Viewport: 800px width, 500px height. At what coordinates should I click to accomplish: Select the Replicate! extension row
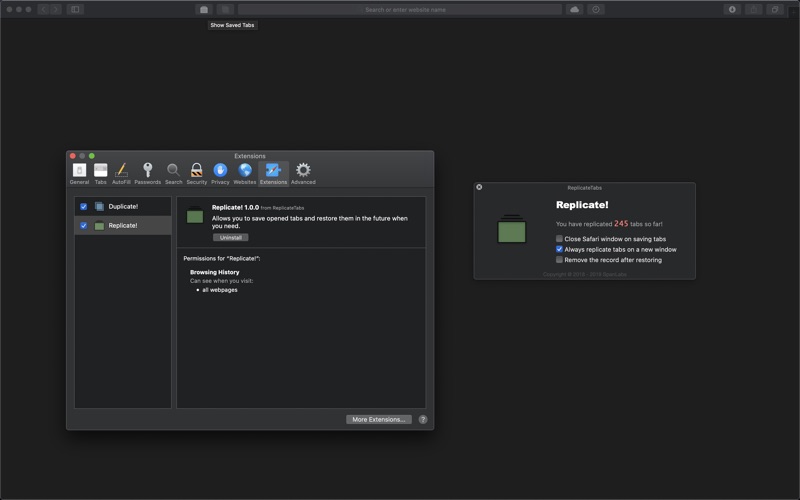(x=123, y=226)
